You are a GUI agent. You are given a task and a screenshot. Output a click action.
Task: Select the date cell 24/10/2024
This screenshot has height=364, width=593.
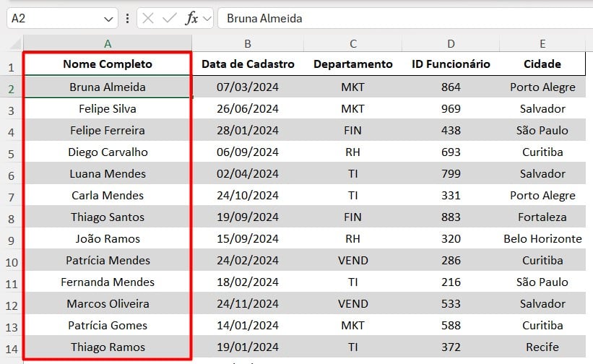pos(248,196)
